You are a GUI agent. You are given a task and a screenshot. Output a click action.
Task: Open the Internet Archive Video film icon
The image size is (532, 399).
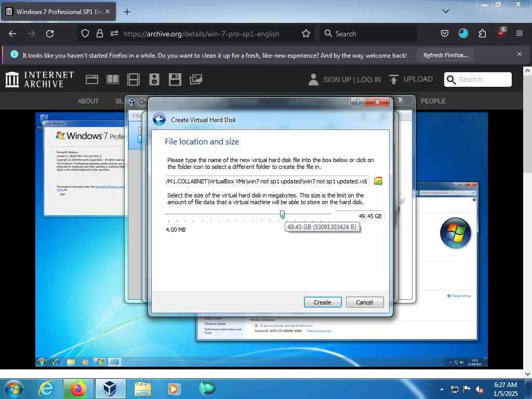pyautogui.click(x=134, y=79)
